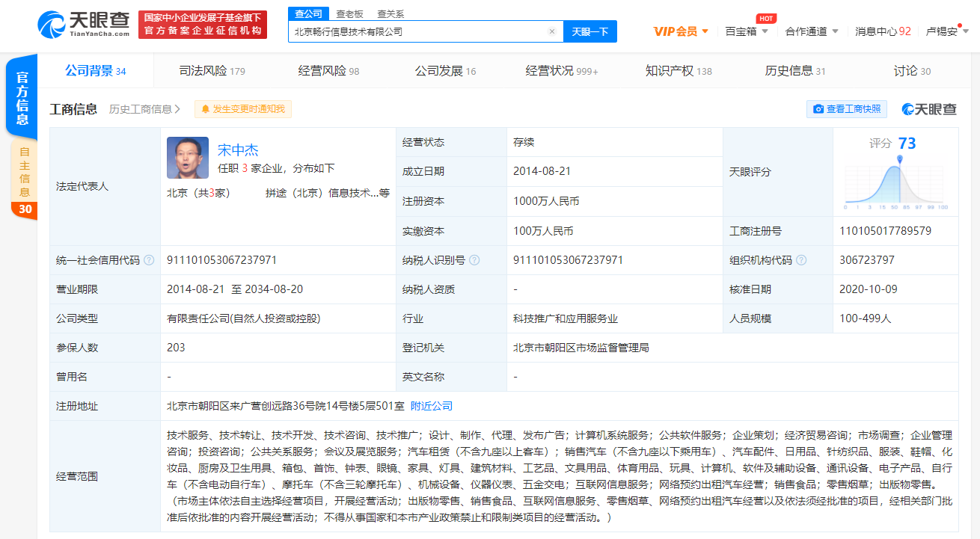Click the 天眼评分 score chart
The image size is (980, 539).
(895, 179)
